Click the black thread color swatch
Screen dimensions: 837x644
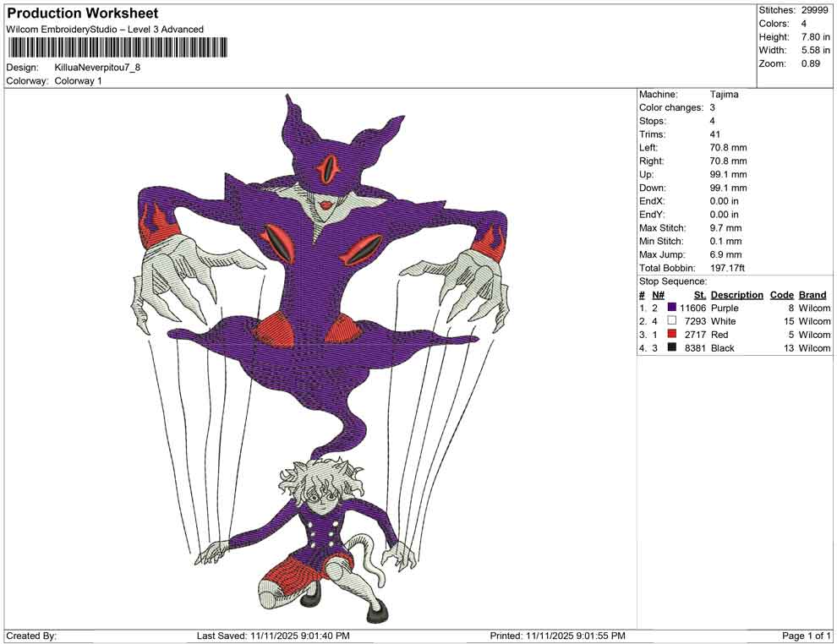pos(672,347)
